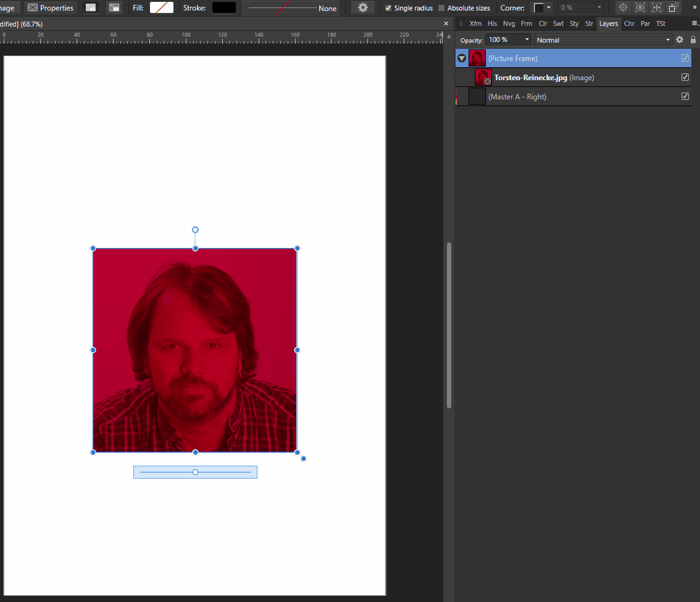
Task: Click the black Stroke color swatch
Action: point(224,8)
